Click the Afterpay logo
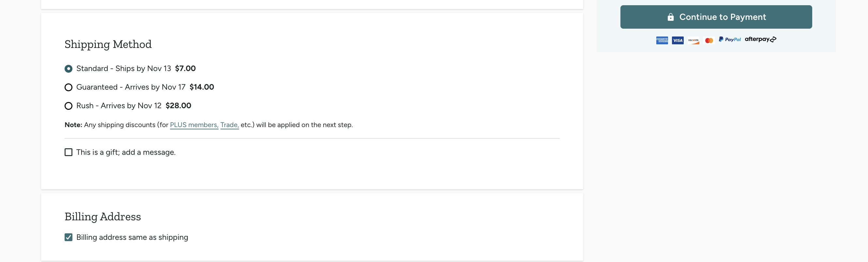868x262 pixels. [x=760, y=39]
